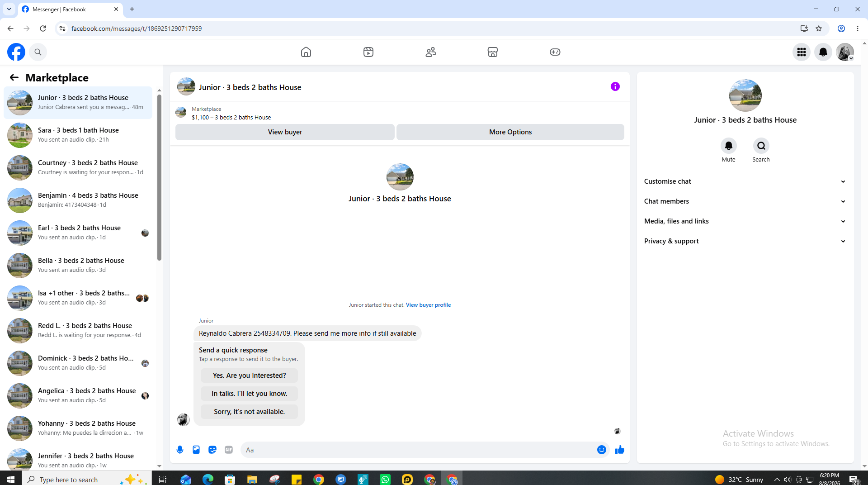
Task: Open the Video (Reels) tab icon
Action: click(368, 52)
